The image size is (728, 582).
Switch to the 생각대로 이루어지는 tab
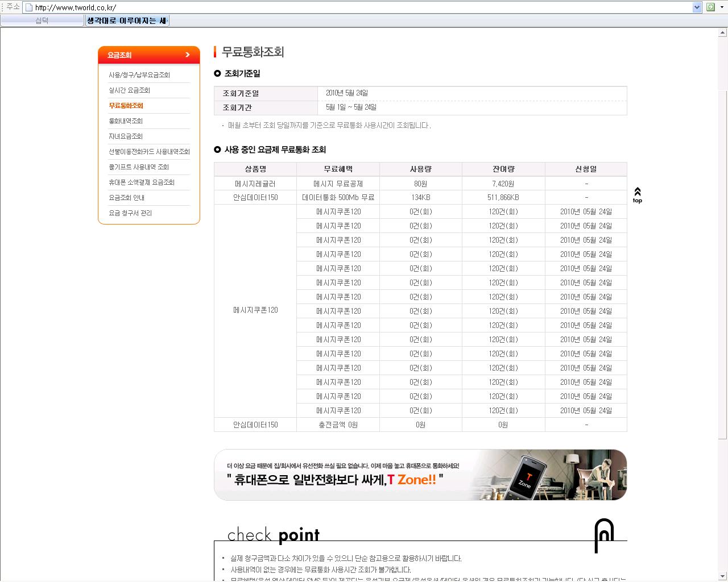(x=127, y=20)
